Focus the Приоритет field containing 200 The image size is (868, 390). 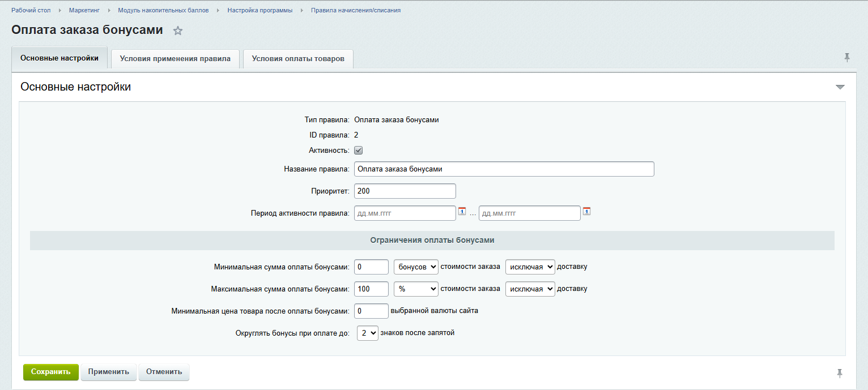point(405,191)
